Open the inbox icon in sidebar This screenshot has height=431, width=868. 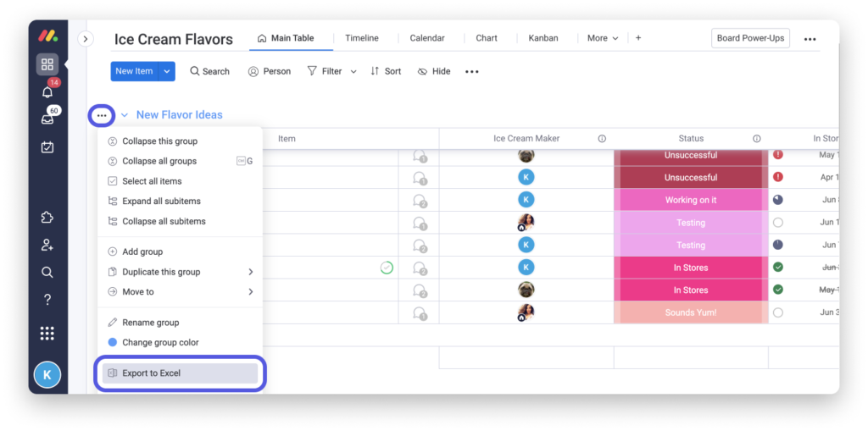pos(47,119)
